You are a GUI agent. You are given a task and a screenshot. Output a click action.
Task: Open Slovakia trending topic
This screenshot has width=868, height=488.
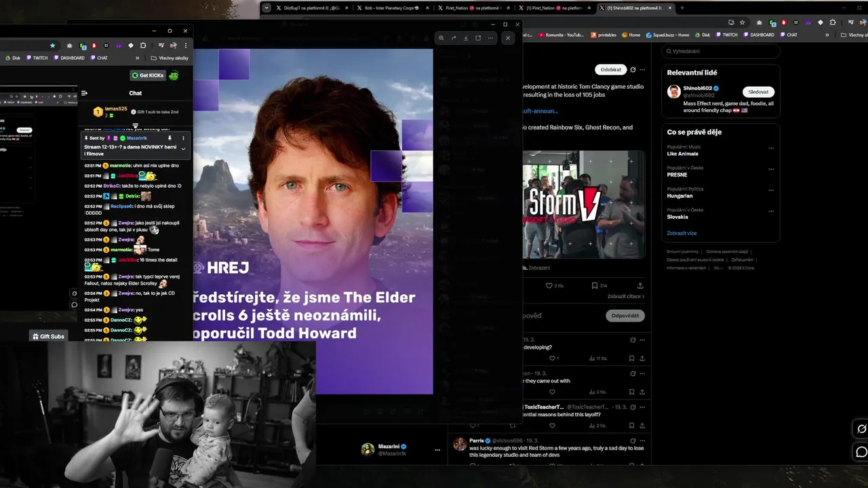pos(677,217)
